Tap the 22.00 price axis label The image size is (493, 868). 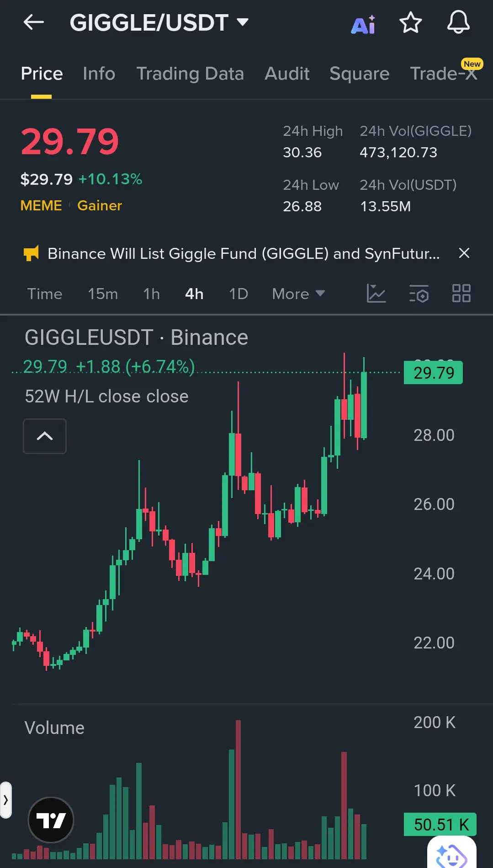[434, 643]
